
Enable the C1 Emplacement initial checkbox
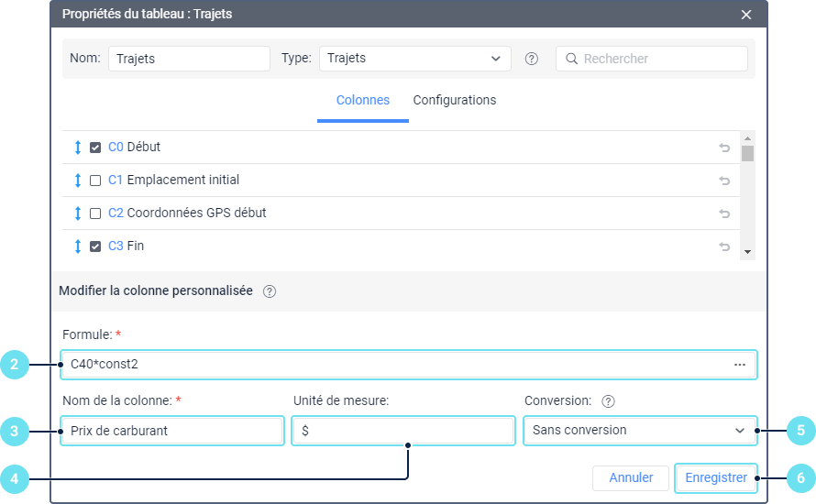point(95,181)
